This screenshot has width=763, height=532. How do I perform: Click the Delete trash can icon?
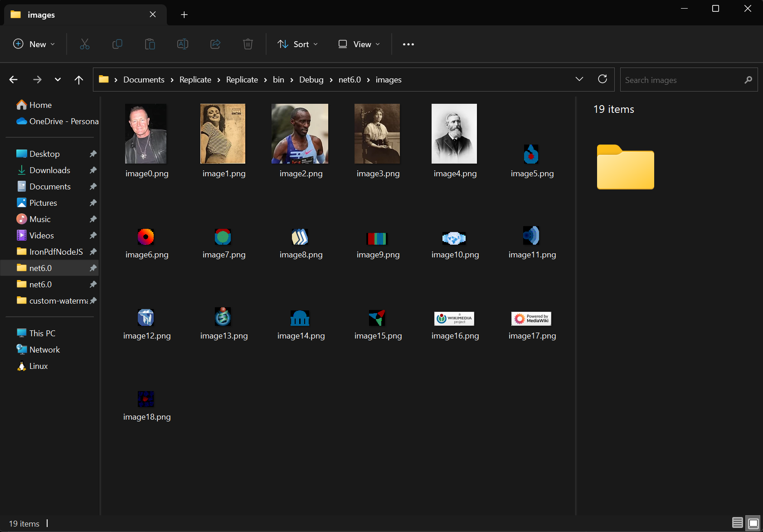[x=248, y=44]
